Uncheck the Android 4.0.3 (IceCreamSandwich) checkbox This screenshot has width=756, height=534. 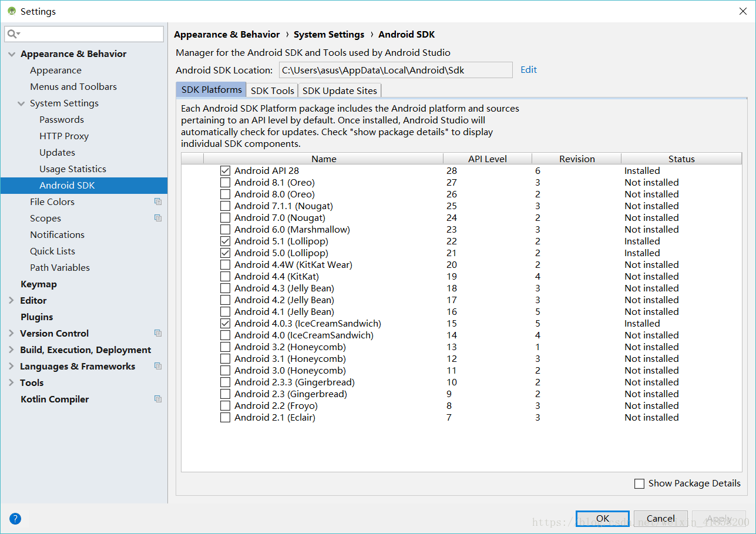[x=225, y=323]
